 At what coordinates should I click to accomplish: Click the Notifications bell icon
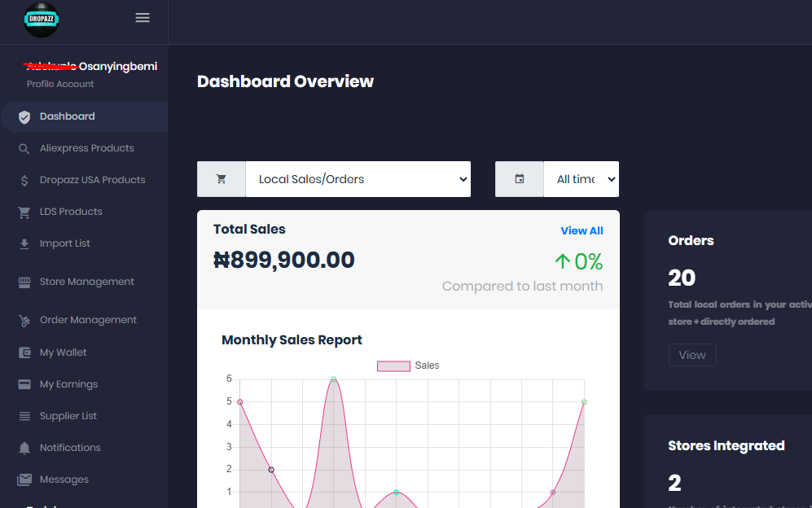24,449
